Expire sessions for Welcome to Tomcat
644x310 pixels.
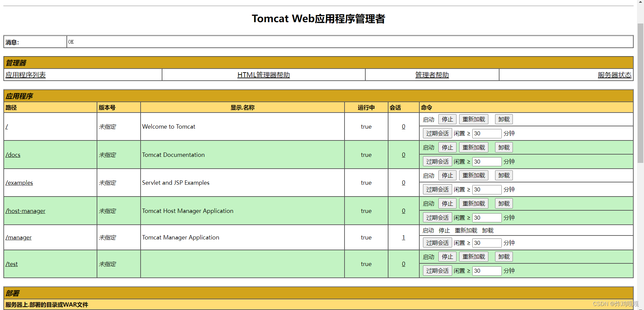[437, 133]
